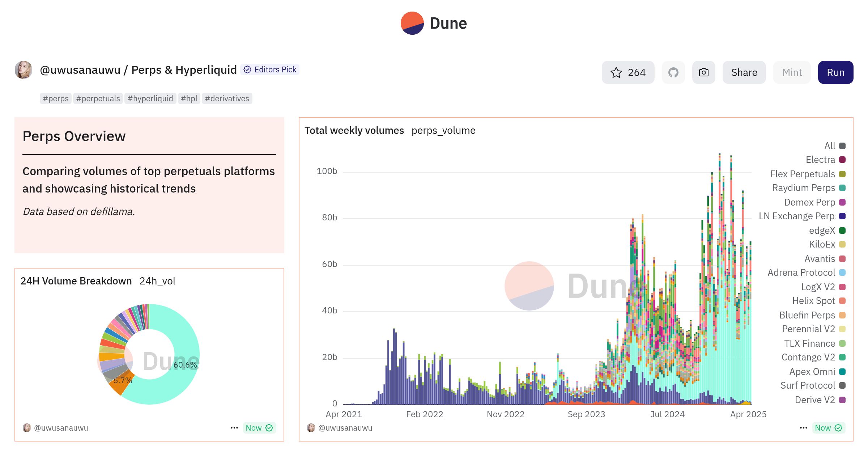
Task: Click the Feb 2022 x-axis label
Action: tap(425, 414)
